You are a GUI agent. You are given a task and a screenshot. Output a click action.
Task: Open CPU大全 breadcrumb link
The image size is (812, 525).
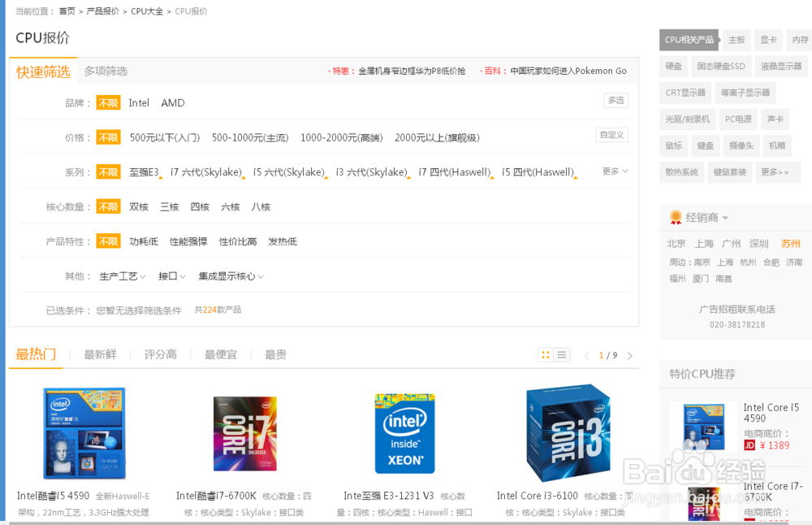point(147,11)
